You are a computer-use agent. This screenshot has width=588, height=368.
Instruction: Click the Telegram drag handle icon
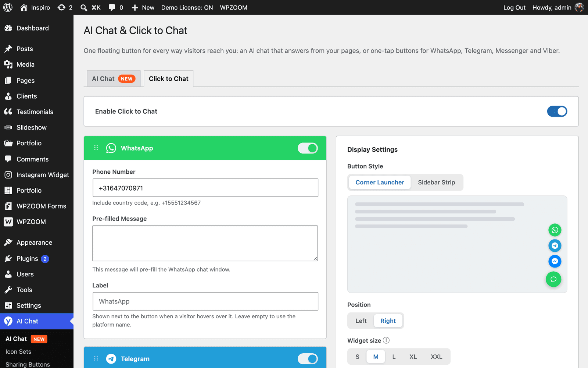click(96, 358)
